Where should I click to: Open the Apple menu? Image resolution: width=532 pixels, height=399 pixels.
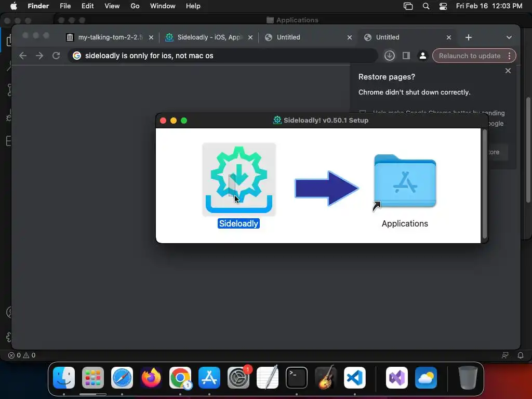14,6
